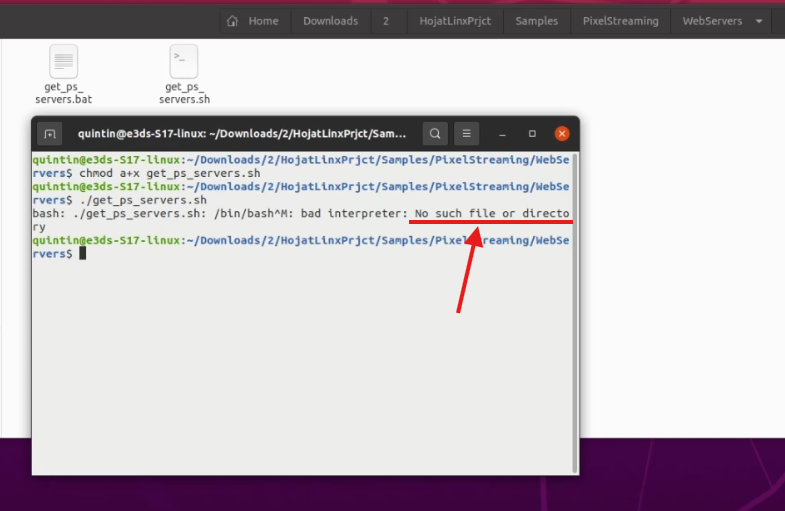
Task: Focus the terminal command prompt cursor
Action: coord(84,254)
